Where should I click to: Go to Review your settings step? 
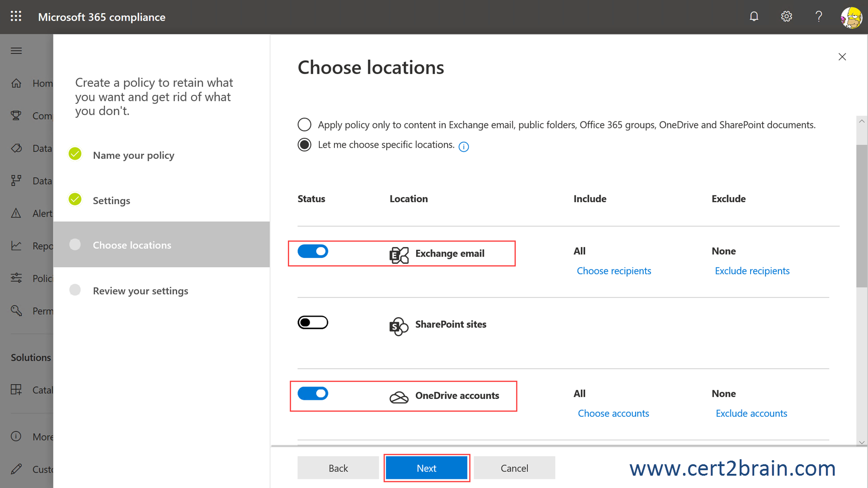click(140, 291)
